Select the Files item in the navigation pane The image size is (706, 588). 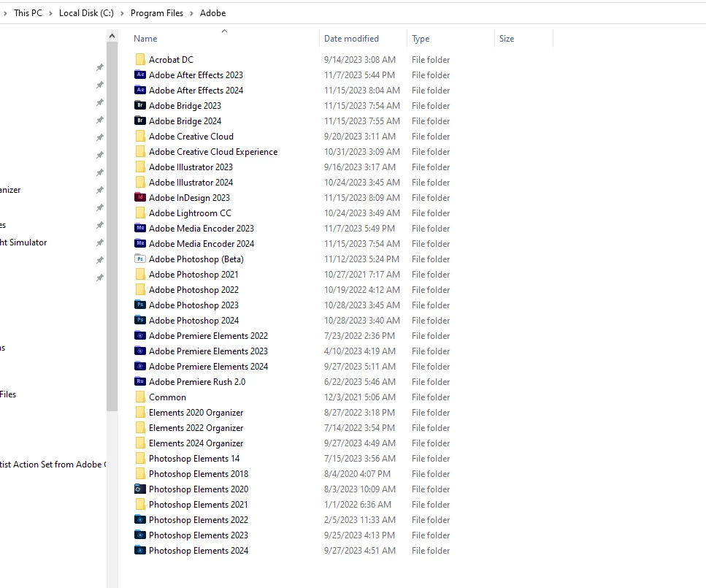8,394
